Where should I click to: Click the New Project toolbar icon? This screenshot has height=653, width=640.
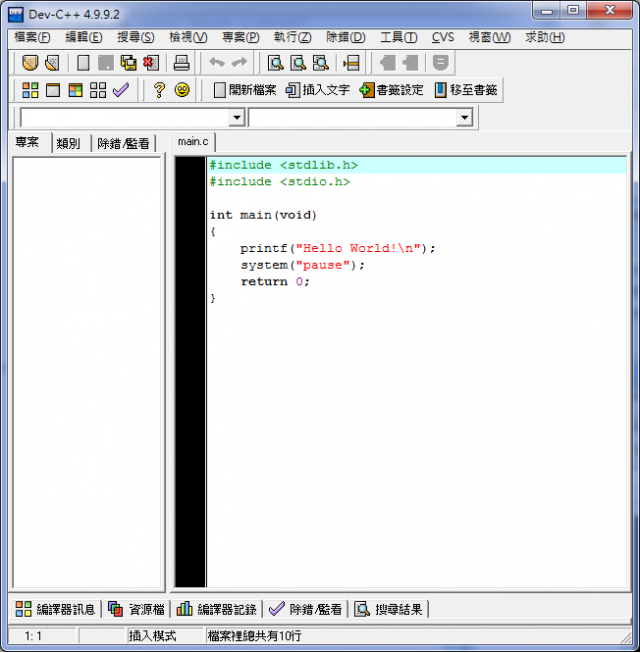30,63
